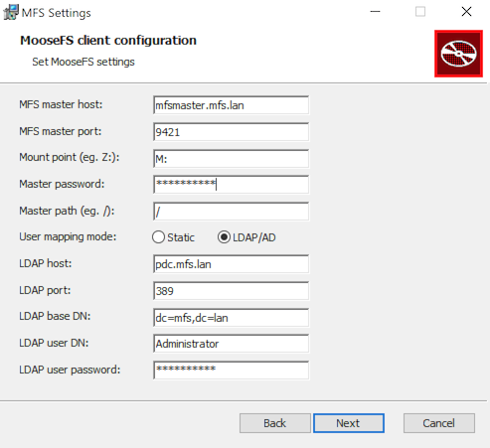Click the 'LDAP port:' label

tap(45, 290)
